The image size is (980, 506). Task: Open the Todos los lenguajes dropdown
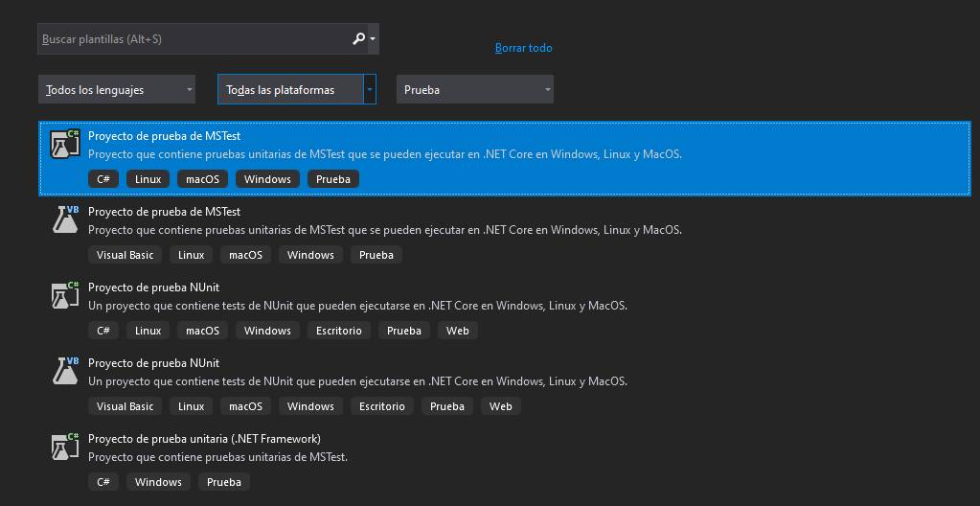(117, 89)
